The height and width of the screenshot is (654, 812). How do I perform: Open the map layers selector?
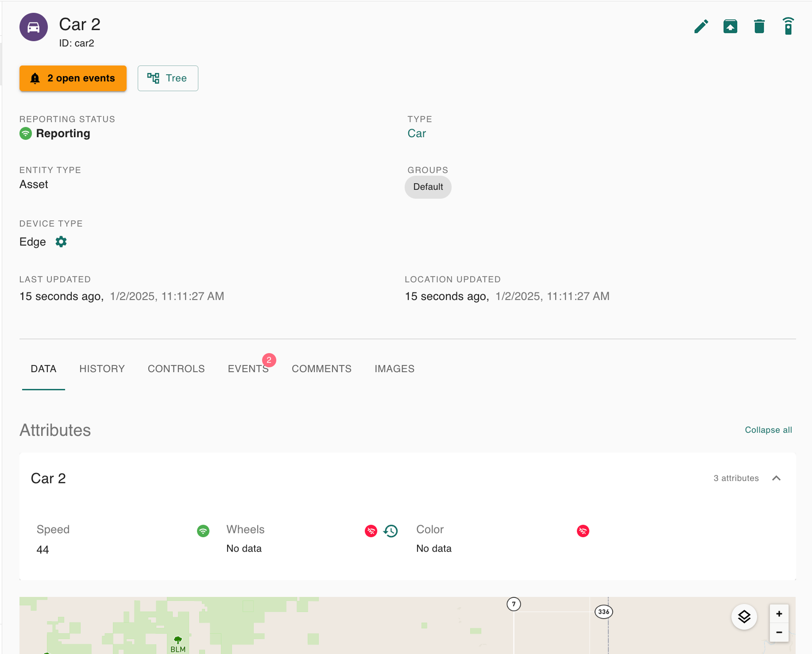(744, 616)
